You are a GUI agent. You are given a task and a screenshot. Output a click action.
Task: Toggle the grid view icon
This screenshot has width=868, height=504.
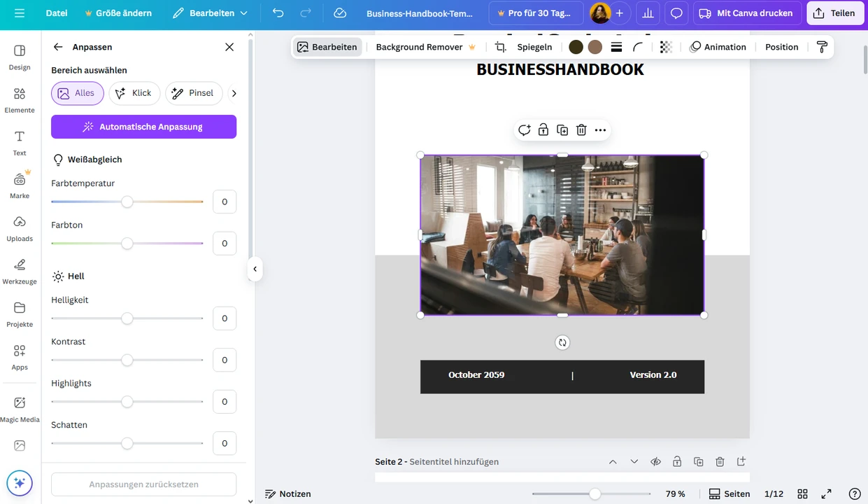[x=803, y=493]
